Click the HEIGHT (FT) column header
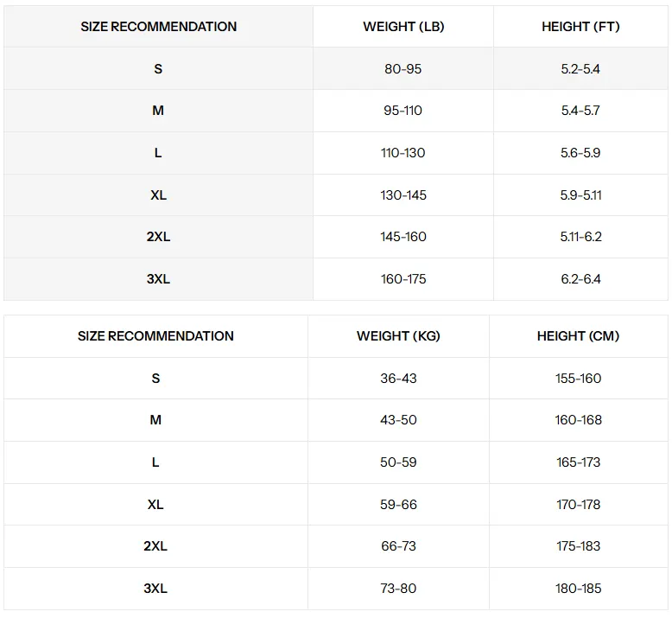672x618 pixels. pos(580,27)
